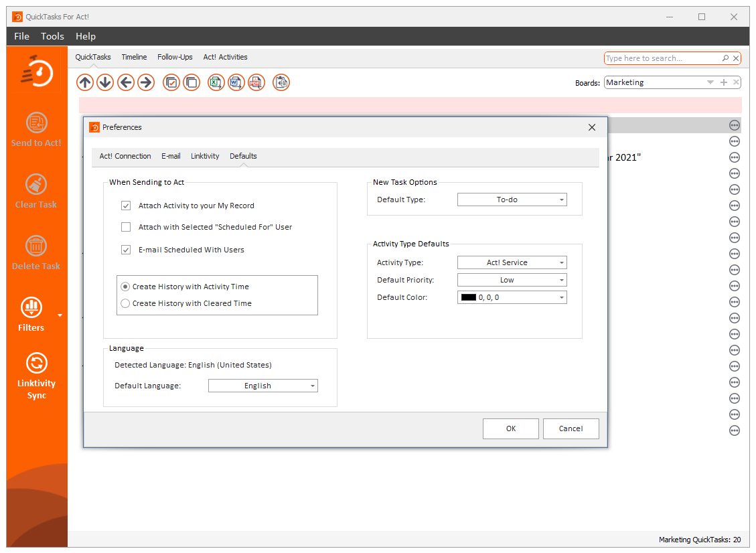Image resolution: width=756 pixels, height=553 pixels.
Task: Open the E-mail preferences tab
Action: [x=171, y=156]
